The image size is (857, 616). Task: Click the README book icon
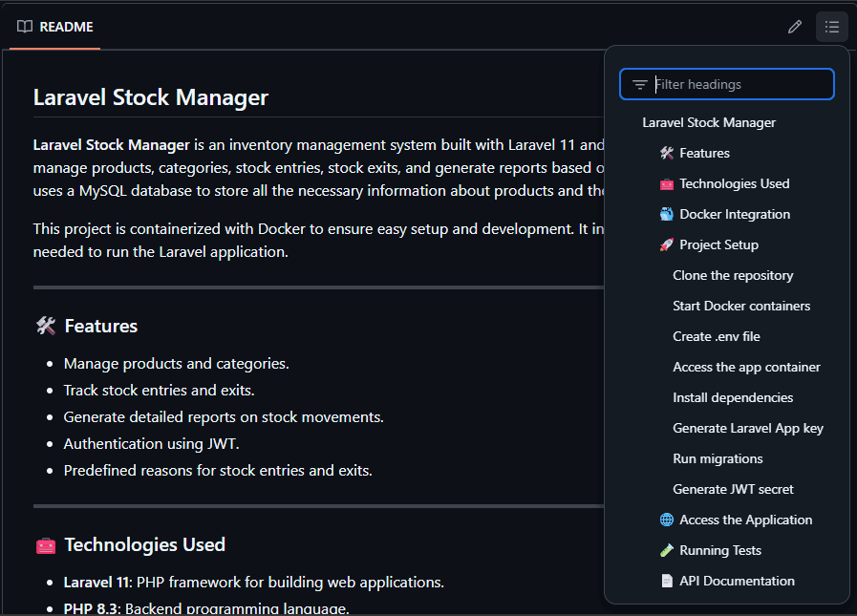pyautogui.click(x=25, y=27)
